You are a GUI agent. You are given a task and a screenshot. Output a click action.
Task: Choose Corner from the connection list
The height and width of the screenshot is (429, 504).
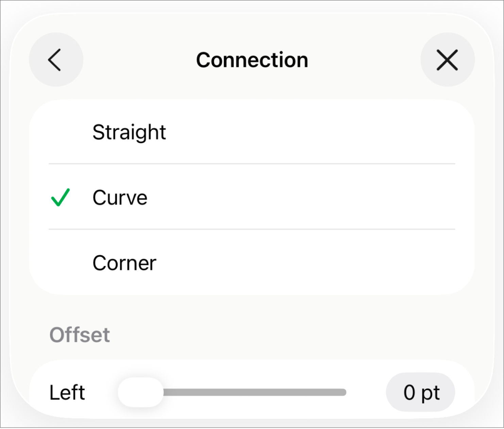(x=124, y=262)
